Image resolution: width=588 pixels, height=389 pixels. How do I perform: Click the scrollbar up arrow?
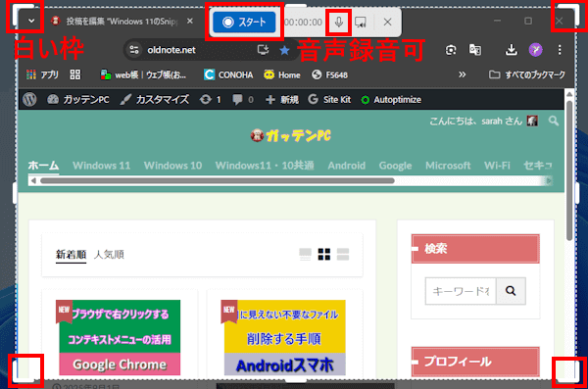click(x=569, y=94)
